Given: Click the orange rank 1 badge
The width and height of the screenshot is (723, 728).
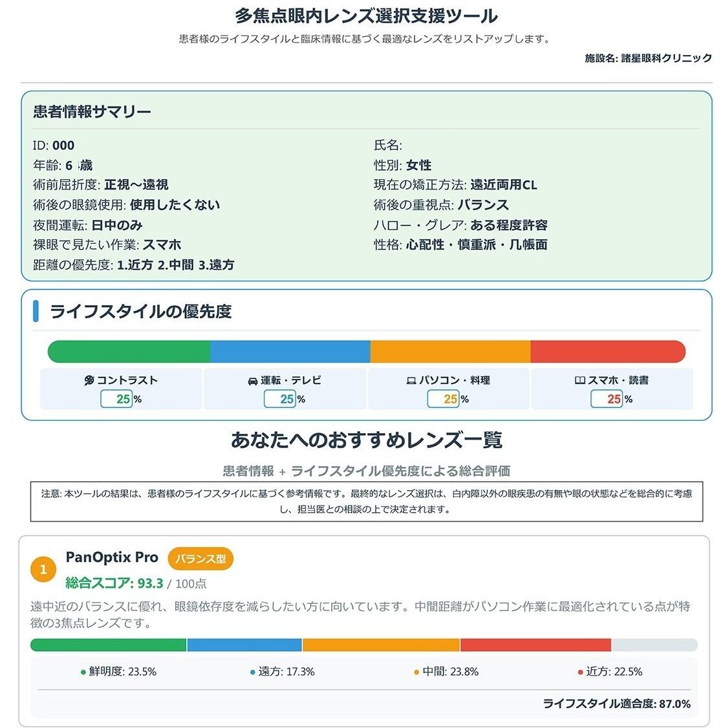Looking at the screenshot, I should pyautogui.click(x=43, y=569).
